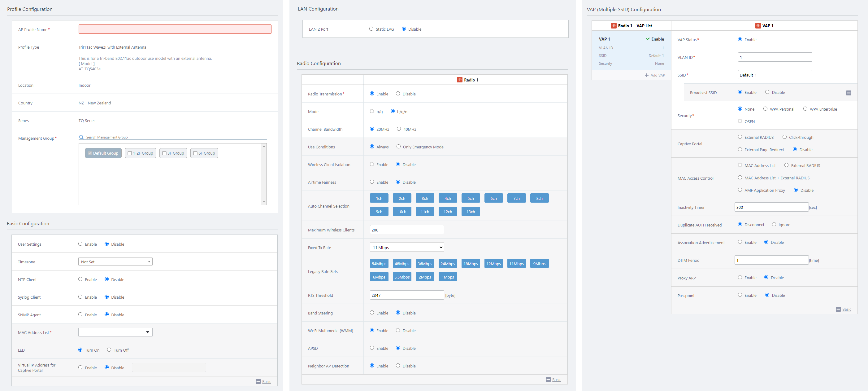The image size is (868, 391).
Task: Click the VAP 1 wifi icon in header
Action: coord(758,26)
